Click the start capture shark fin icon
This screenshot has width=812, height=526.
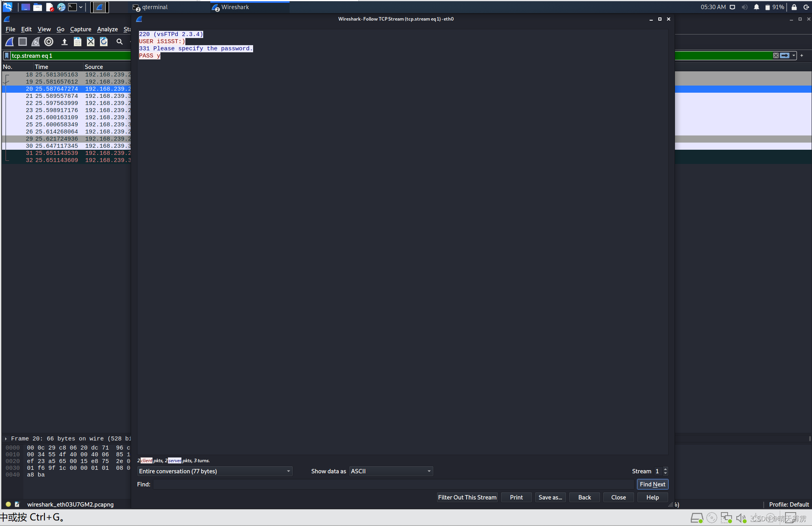click(x=10, y=42)
